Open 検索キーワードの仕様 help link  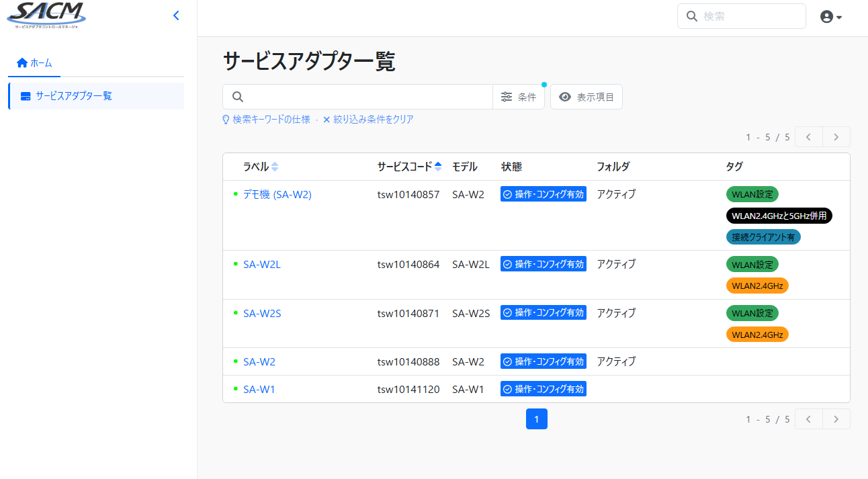coord(267,120)
